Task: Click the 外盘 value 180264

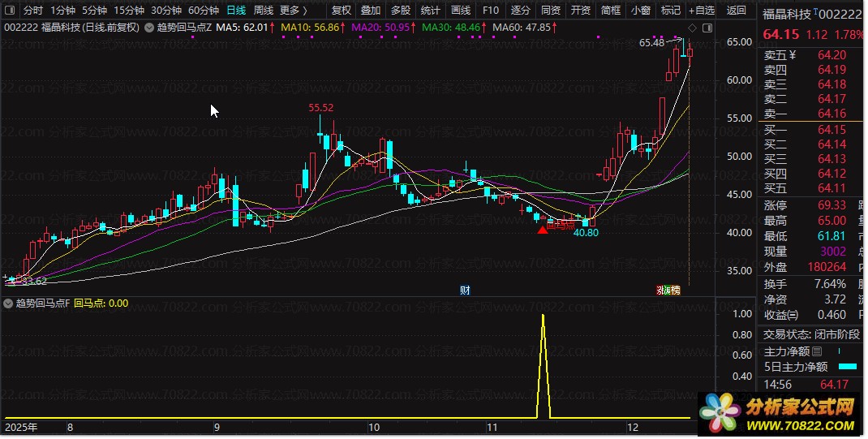Action: 827,267
